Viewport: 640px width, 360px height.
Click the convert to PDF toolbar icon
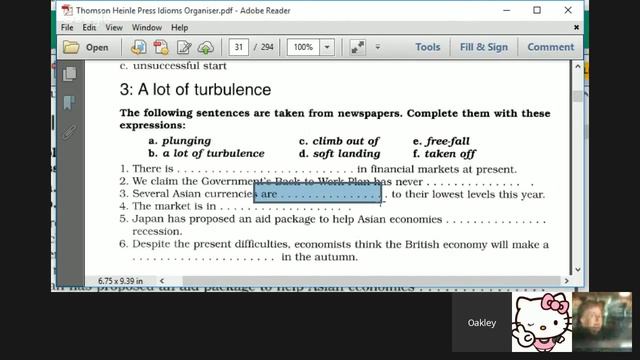(x=161, y=47)
